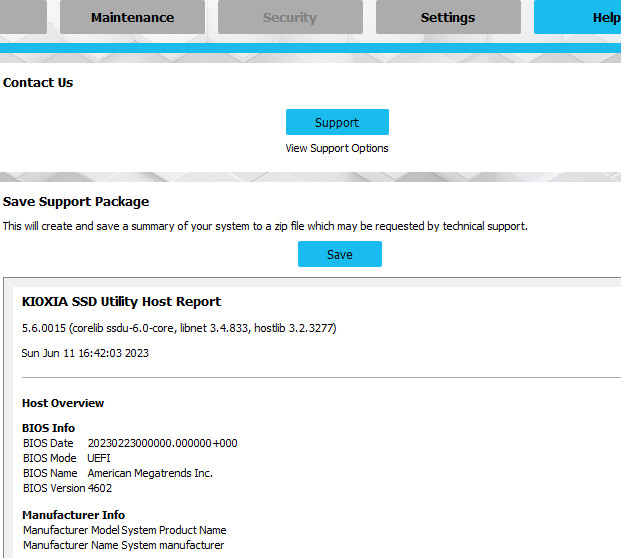
Task: Click the American Megatrends Inc. BIOS name
Action: coord(150,473)
